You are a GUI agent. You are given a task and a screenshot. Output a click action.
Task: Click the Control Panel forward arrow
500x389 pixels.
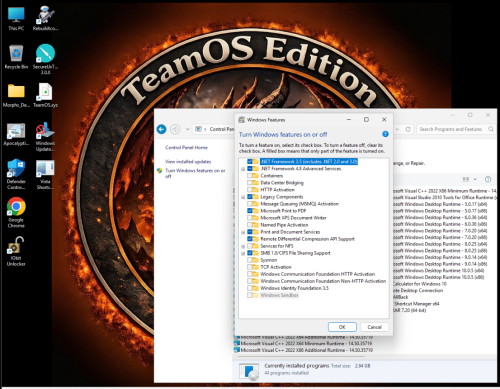(x=175, y=129)
